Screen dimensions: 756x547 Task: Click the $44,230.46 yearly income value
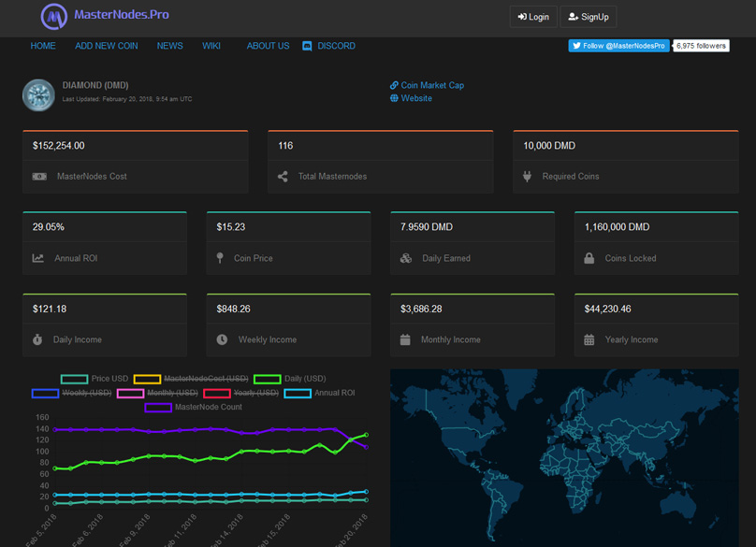click(607, 309)
